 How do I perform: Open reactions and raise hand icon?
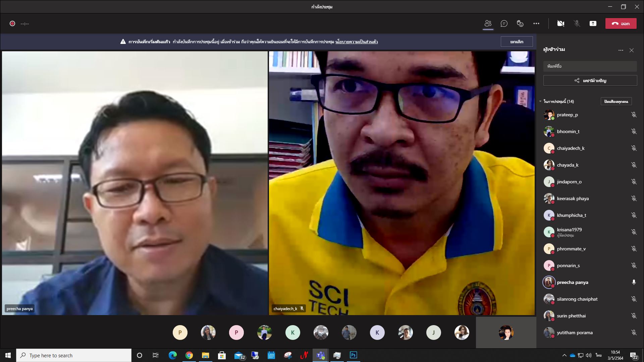520,23
